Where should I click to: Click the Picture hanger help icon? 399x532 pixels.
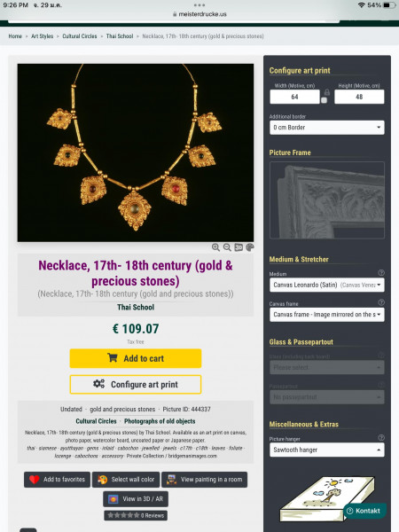coord(381,438)
